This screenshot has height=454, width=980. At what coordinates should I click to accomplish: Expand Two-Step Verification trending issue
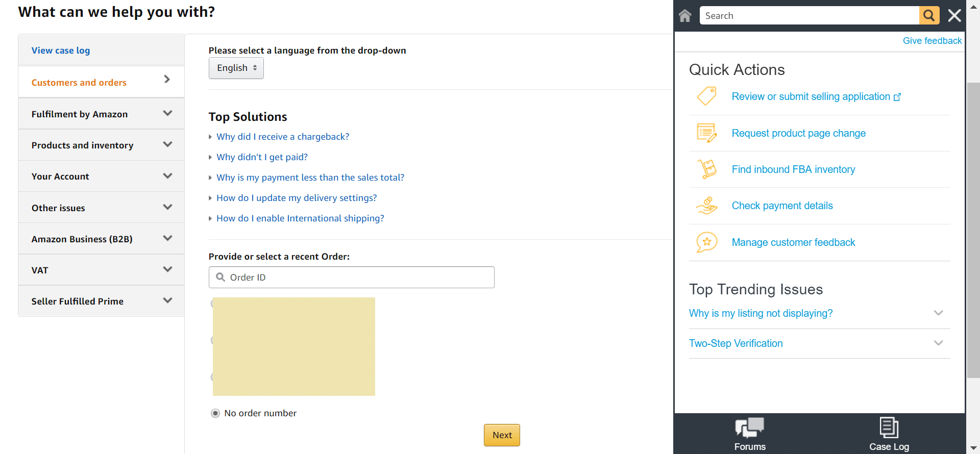[x=938, y=343]
